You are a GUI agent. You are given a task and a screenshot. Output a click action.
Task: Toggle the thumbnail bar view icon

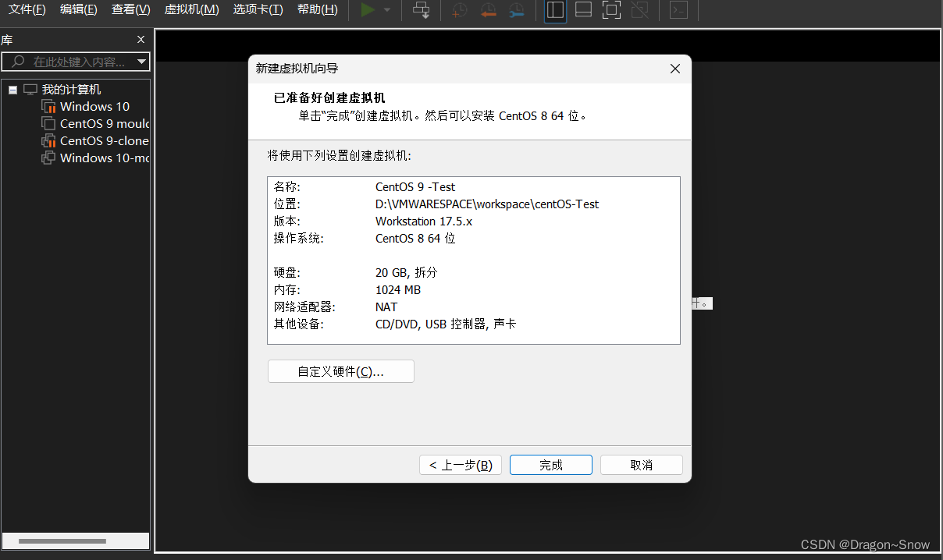[x=583, y=10]
